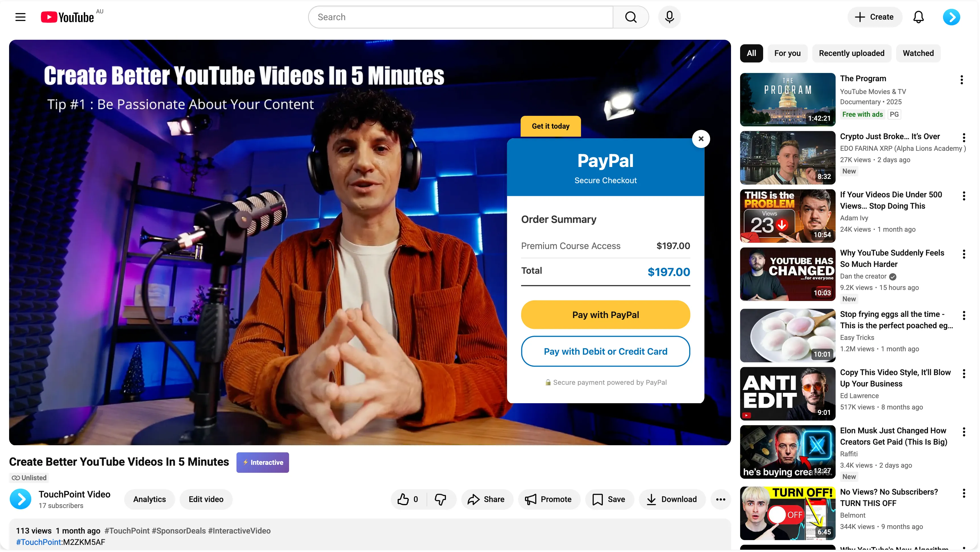
Task: Open the hamburger guide menu
Action: tap(20, 17)
